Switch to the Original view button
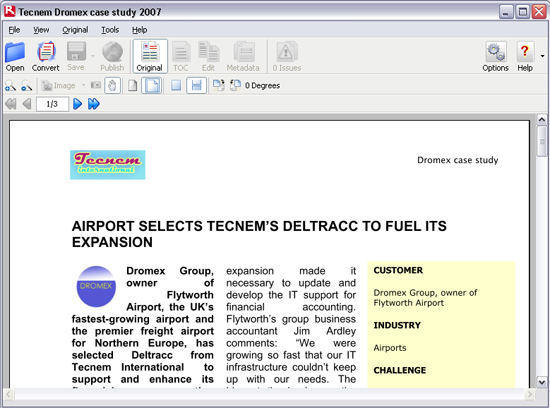This screenshot has width=550, height=408. 150,56
